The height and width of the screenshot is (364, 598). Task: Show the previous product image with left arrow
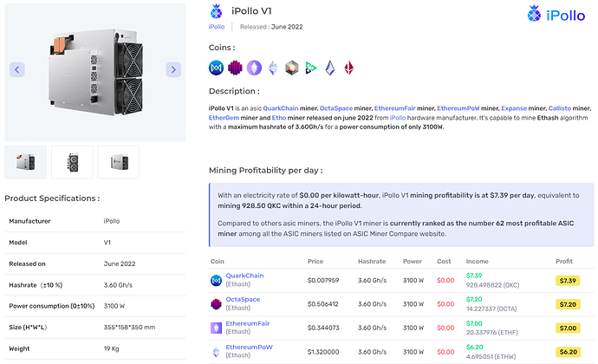tap(17, 69)
